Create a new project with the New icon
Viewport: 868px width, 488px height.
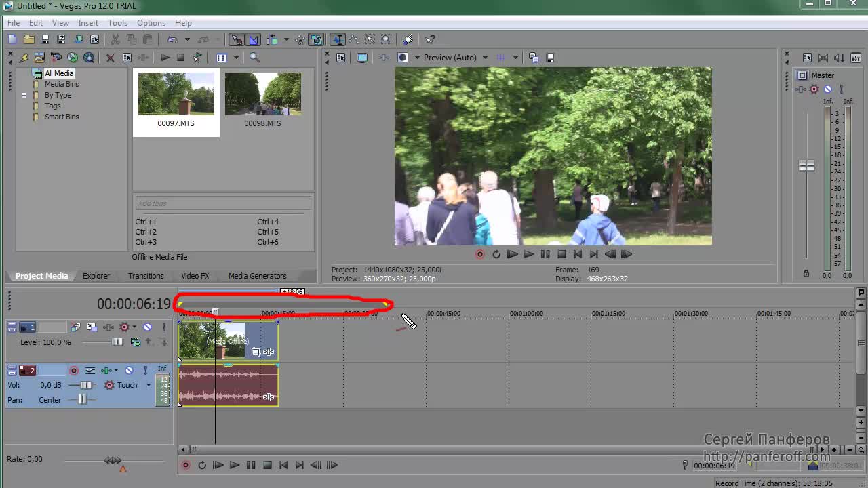[x=12, y=39]
